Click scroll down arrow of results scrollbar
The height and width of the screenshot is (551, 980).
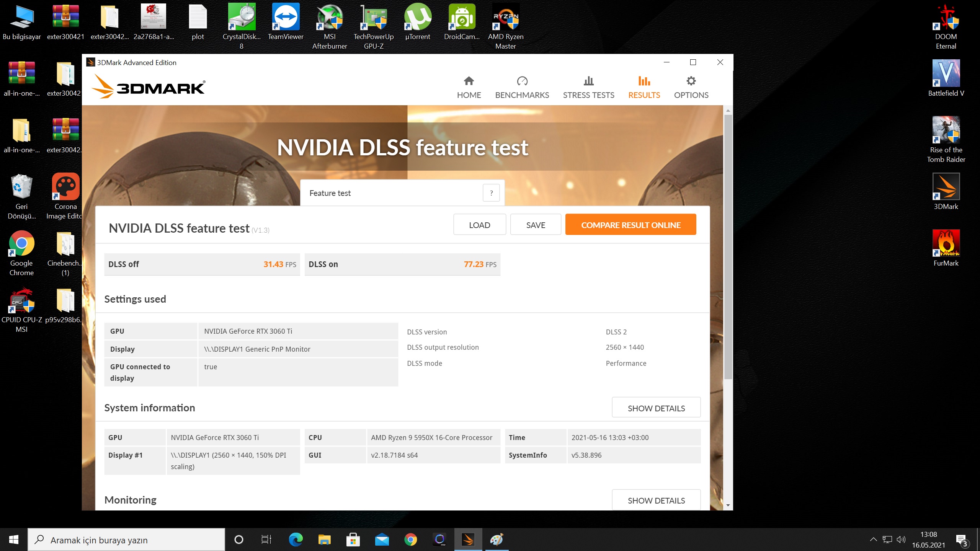(728, 505)
